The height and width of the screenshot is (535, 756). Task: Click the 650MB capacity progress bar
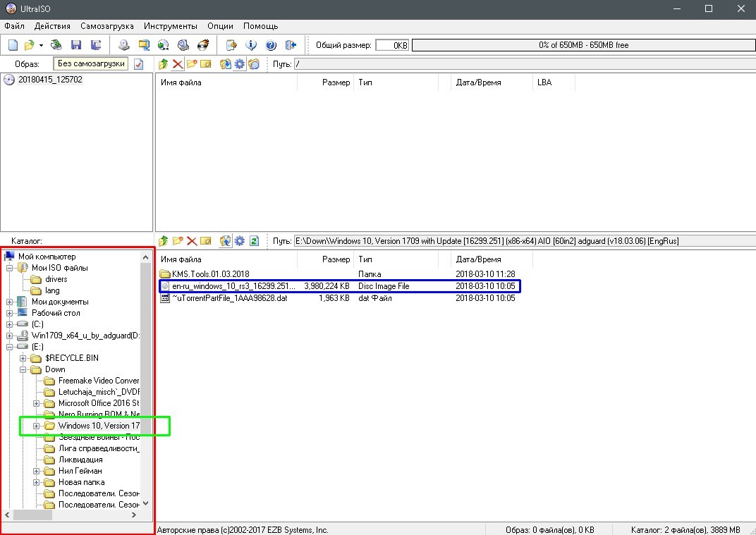583,45
